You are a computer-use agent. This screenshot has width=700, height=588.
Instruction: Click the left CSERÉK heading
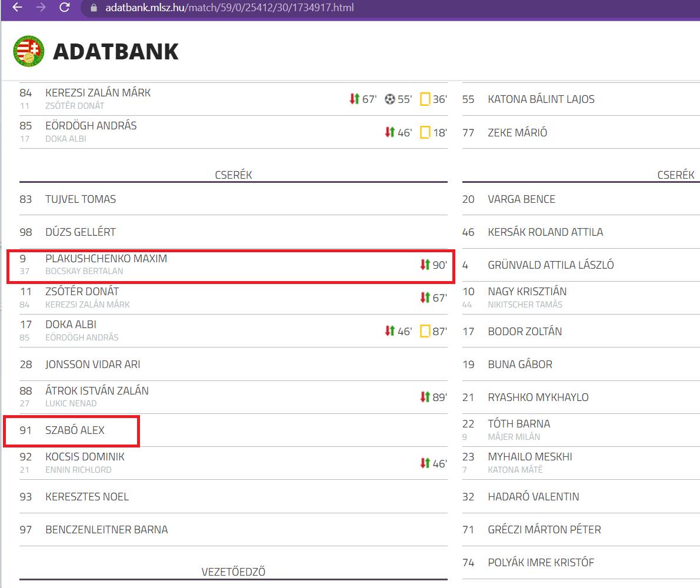tap(234, 175)
